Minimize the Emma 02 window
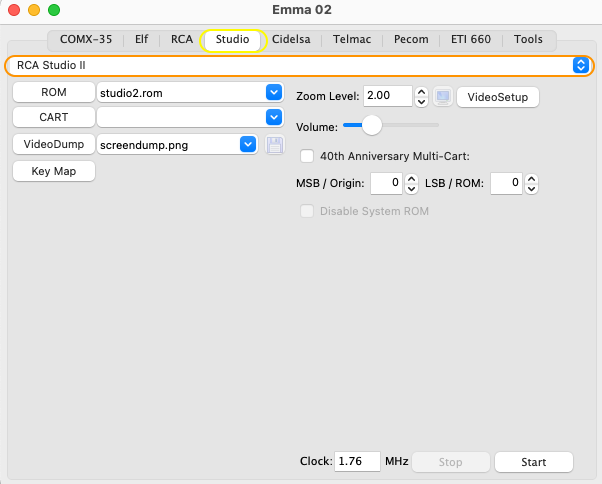 point(34,10)
